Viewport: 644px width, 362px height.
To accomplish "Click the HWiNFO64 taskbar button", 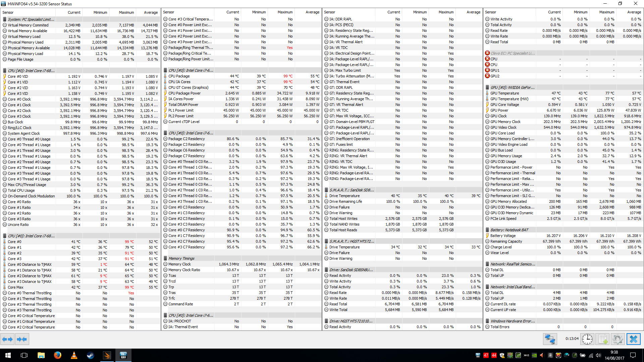I will tap(123, 355).
